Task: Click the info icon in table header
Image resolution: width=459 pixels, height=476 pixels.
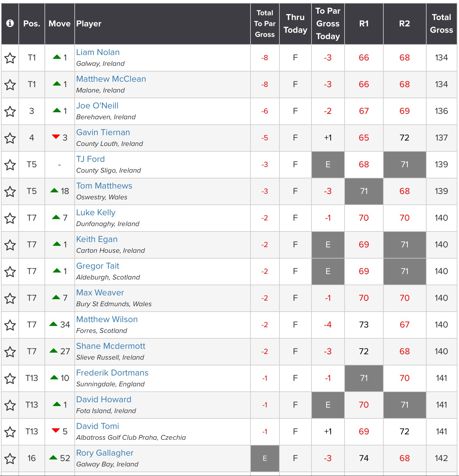Action: (10, 23)
